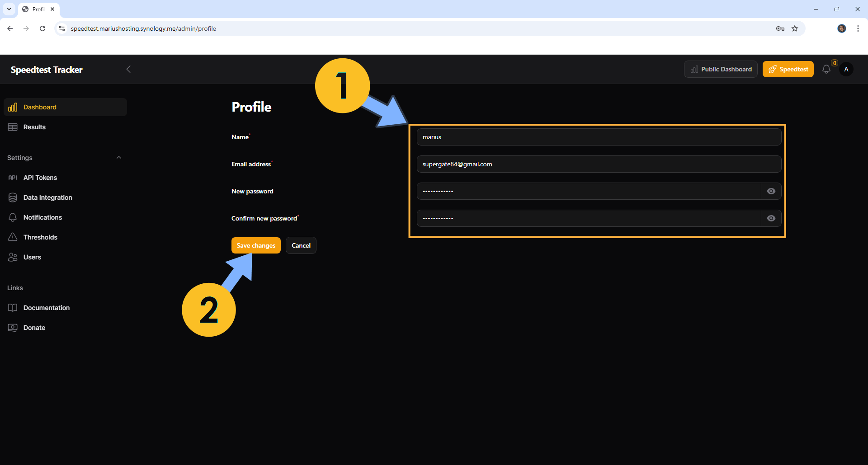Viewport: 868px width, 465px height.
Task: Click the Documentation book icon
Action: pos(13,308)
